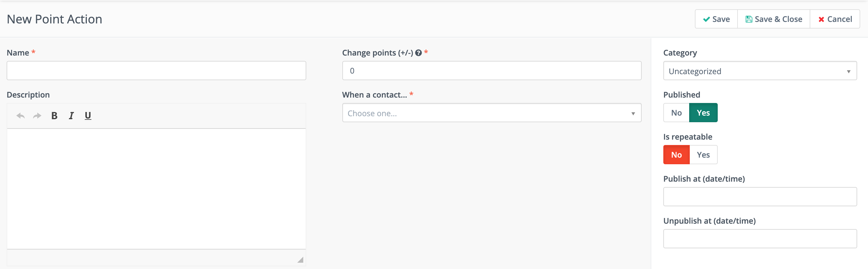Click the disk icon on Save & Close
The image size is (868, 269).
pos(749,19)
